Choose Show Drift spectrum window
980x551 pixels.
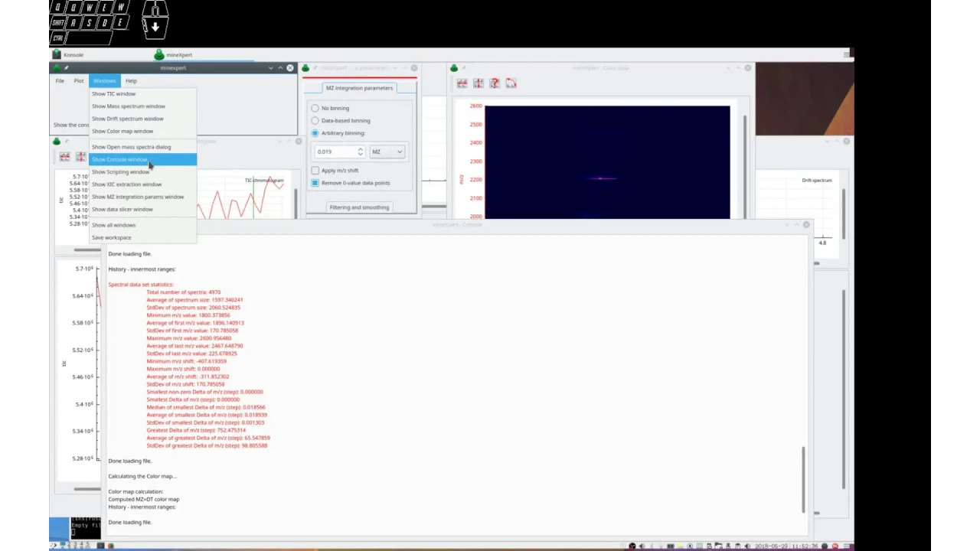coord(142,119)
